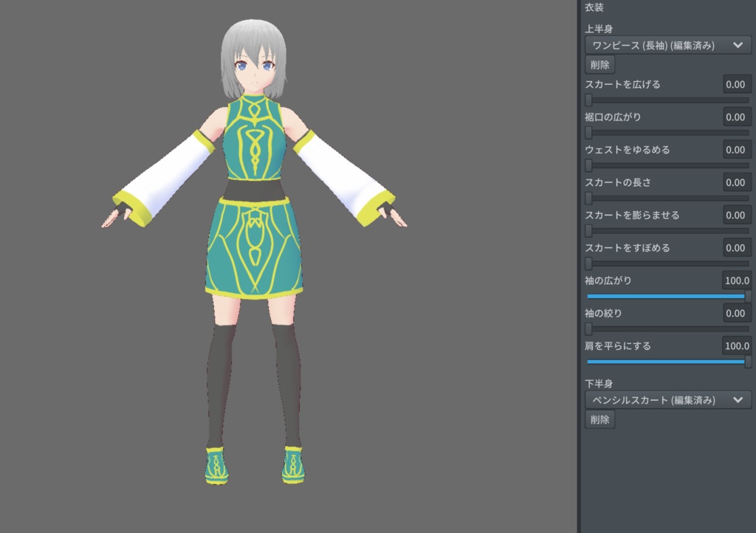Click the 袖の絞り slider
The image size is (756, 533).
664,329
